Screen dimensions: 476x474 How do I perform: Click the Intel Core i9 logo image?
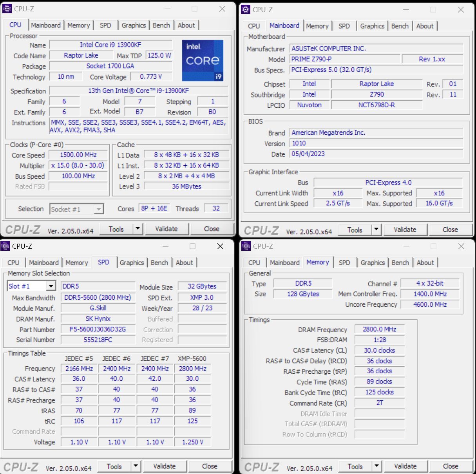[x=203, y=61]
